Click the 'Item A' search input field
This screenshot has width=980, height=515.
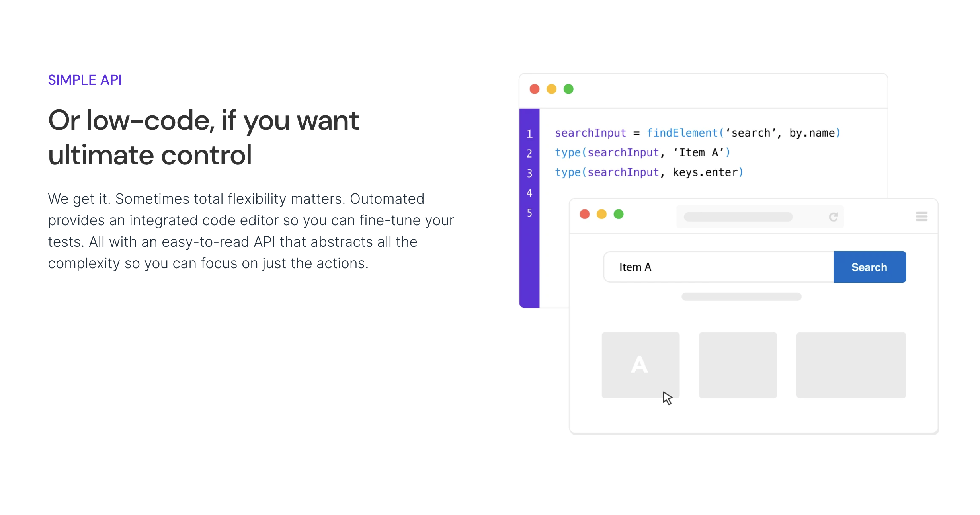click(719, 267)
